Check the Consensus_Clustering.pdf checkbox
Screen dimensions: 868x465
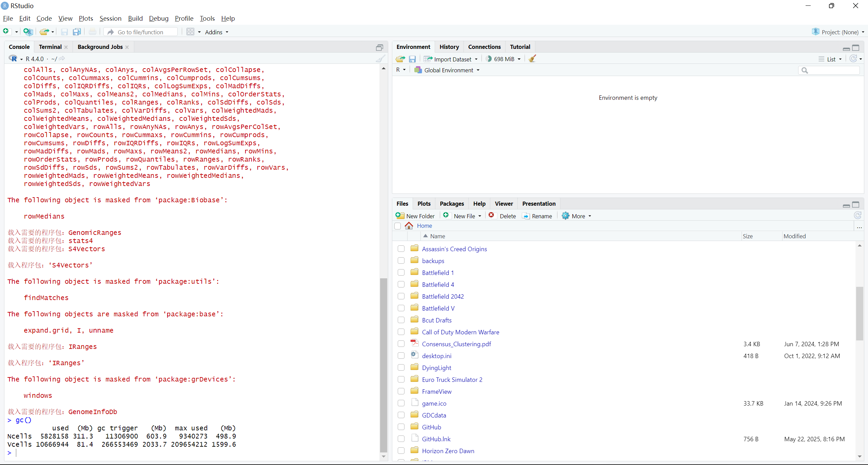click(401, 344)
